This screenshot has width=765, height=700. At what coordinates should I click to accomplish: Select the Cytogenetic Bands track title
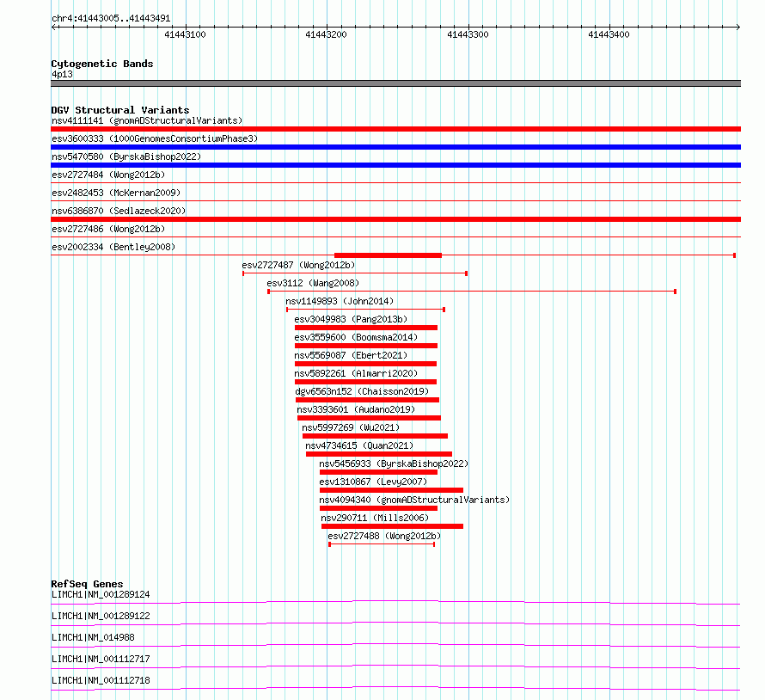(102, 64)
